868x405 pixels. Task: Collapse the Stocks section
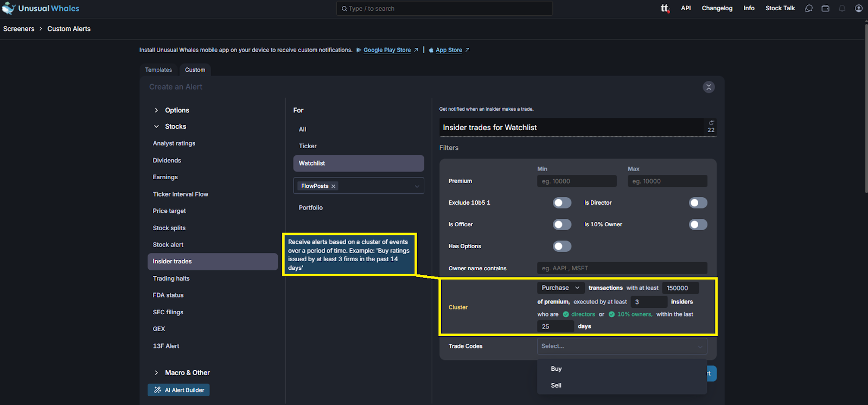[x=170, y=126]
